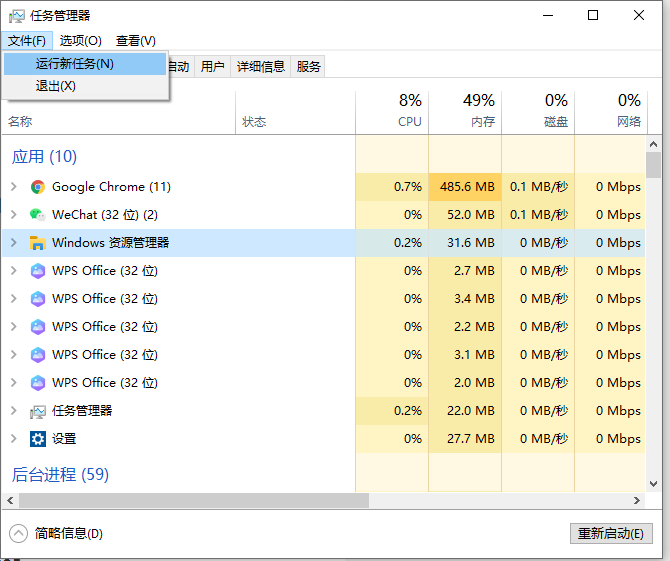Image resolution: width=670 pixels, height=561 pixels.
Task: Expand the Google Chrome process group
Action: coord(13,187)
